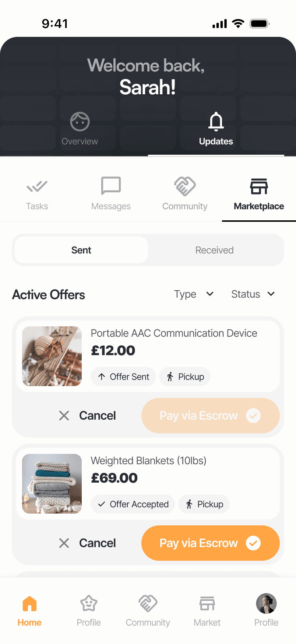296x644 pixels.
Task: Open the Weighted Blankets product thumbnail
Action: tap(52, 484)
